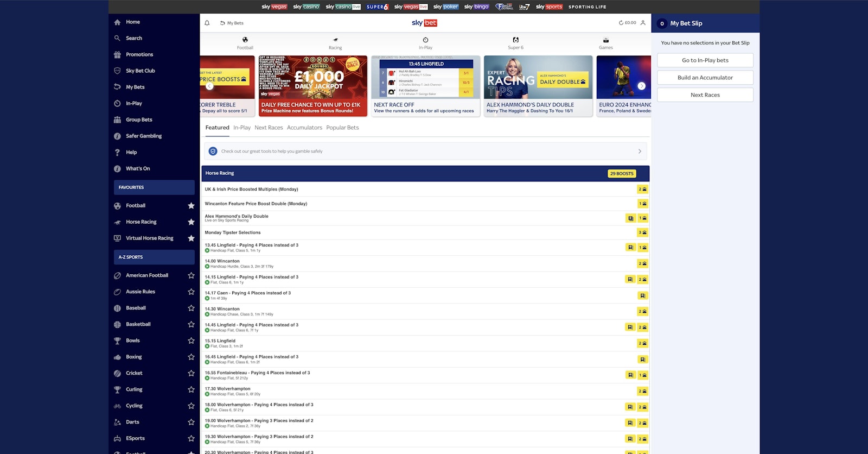
Task: Switch to the Featured tab
Action: coord(218,128)
